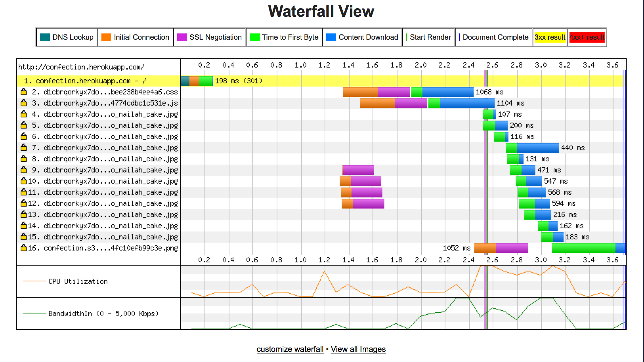Click the BandwidthIn graph label
Viewport: 644px width, 362px height.
[x=103, y=313]
